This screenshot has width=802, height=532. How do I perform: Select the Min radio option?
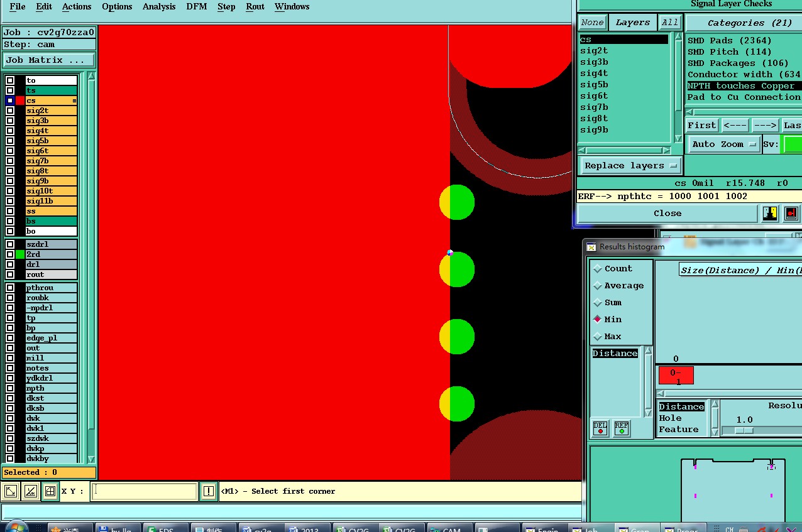[x=598, y=320]
